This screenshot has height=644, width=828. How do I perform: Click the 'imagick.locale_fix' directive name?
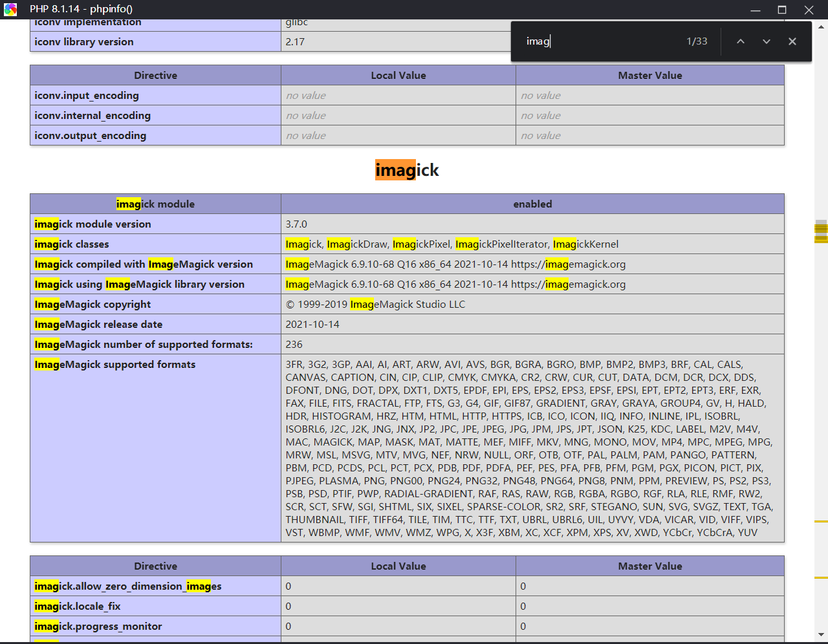[78, 606]
